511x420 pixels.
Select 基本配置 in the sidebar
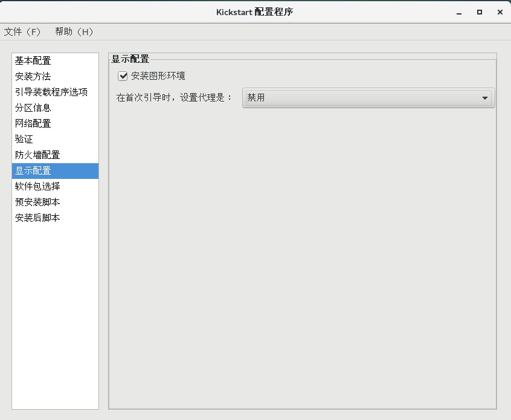click(55, 60)
